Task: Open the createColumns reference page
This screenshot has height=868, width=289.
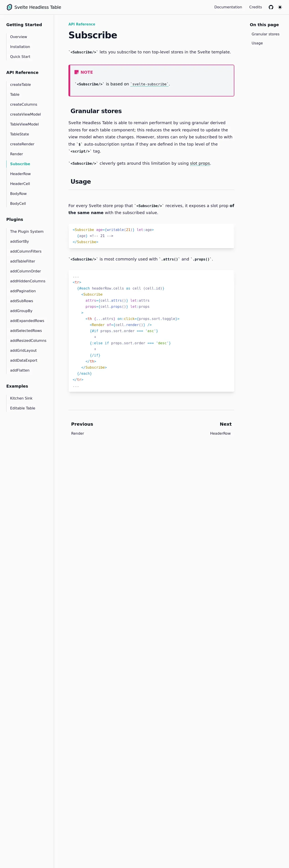Action: [24, 105]
